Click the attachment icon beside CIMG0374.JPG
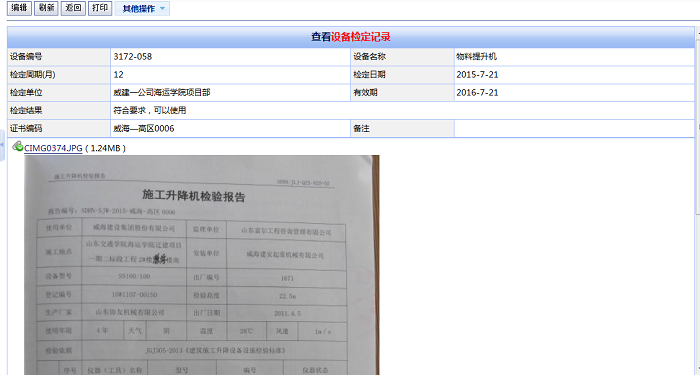The image size is (700, 375). click(18, 146)
